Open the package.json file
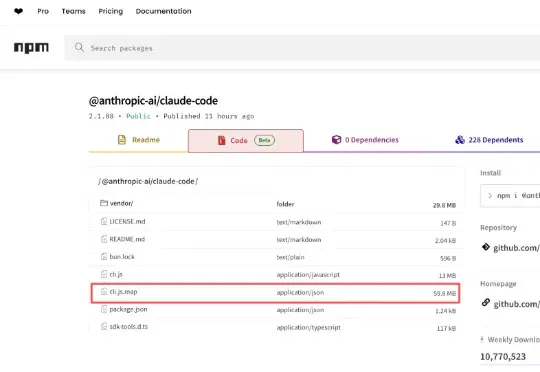 click(x=128, y=309)
